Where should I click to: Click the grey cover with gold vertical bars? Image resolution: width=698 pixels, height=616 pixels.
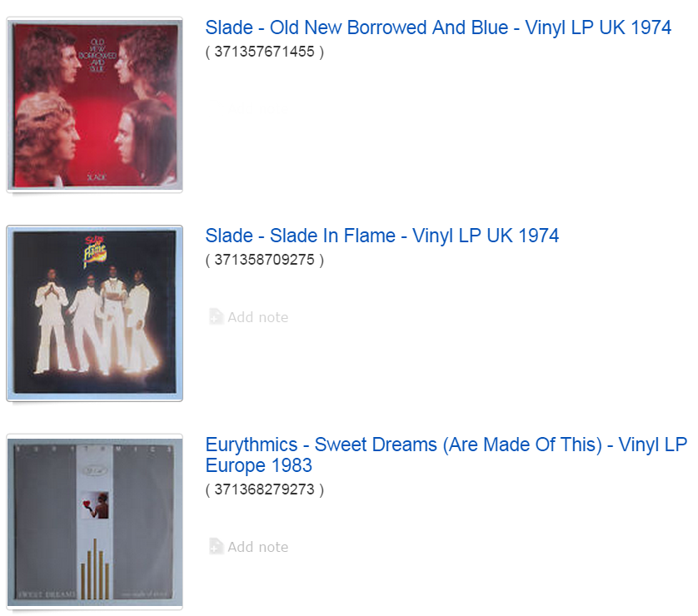click(94, 521)
